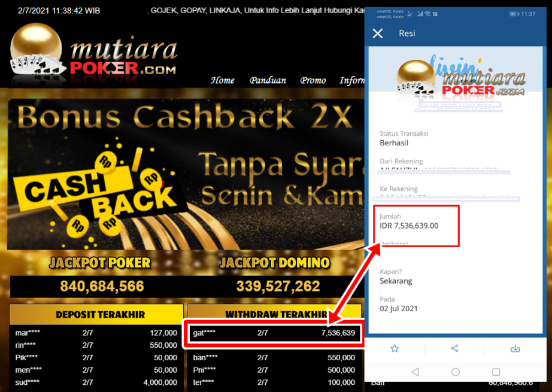The width and height of the screenshot is (552, 392).
Task: Tap the share icon in receipt
Action: click(454, 348)
